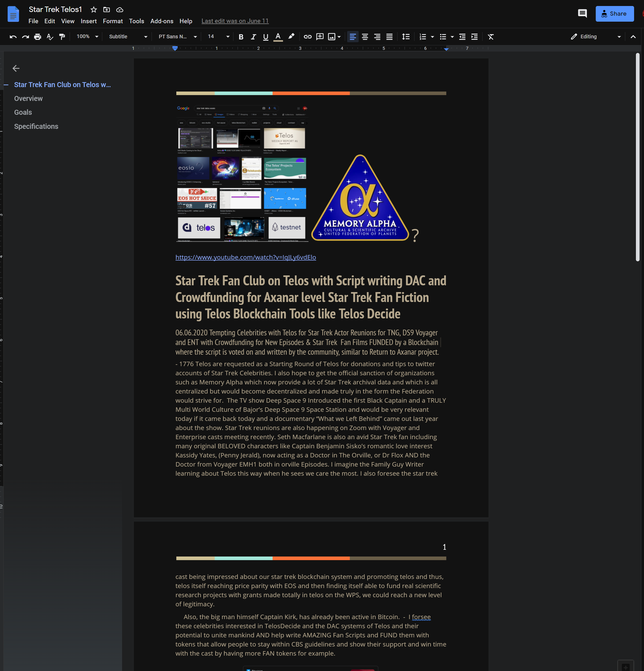Click the document title Star Trek Telos1
The image size is (644, 671).
55,9
